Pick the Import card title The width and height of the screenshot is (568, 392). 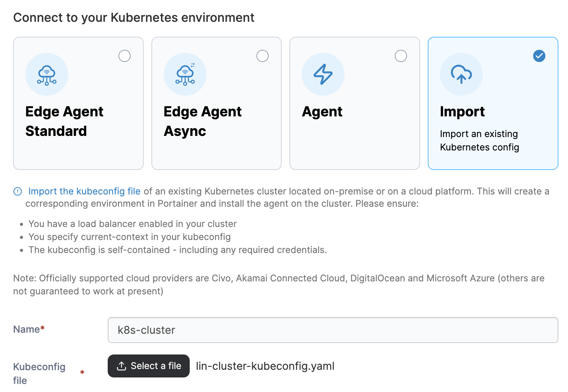click(x=462, y=112)
